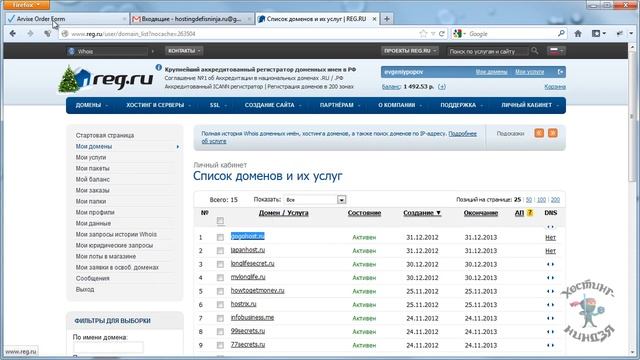Open Мой баланс in the sidebar

point(92,179)
